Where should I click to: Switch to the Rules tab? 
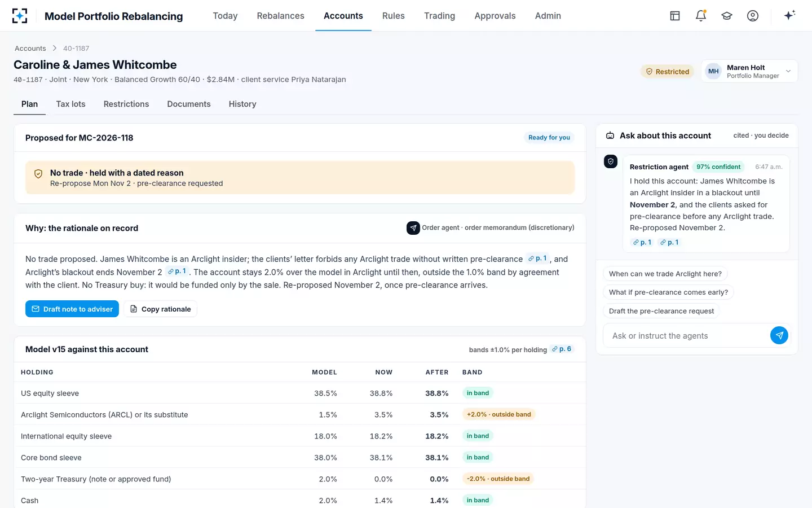[393, 16]
